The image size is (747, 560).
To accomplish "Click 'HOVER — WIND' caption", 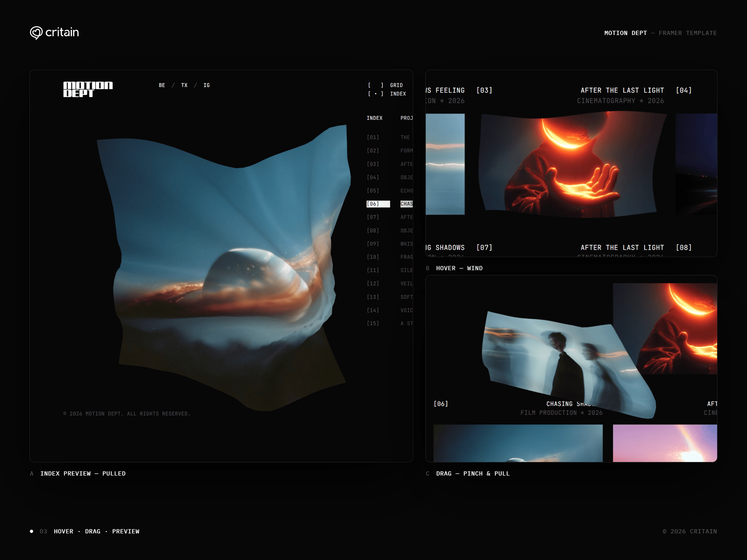I will point(459,268).
